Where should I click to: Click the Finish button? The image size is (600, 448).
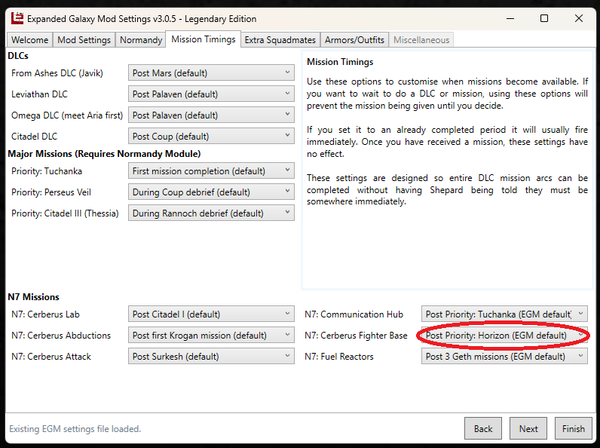pos(573,428)
